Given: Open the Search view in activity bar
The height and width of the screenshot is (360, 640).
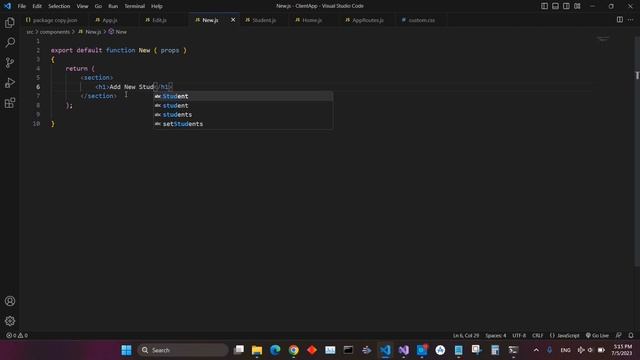Looking at the screenshot, I should coord(10,42).
